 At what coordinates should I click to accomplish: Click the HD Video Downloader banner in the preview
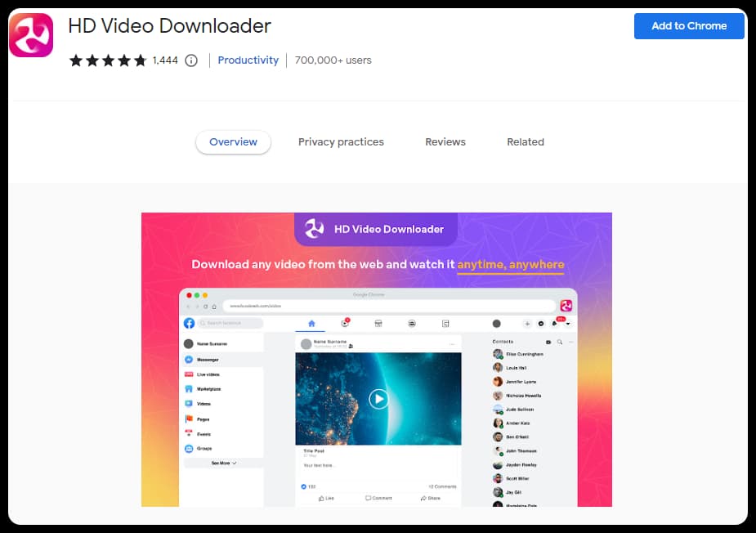pyautogui.click(x=376, y=229)
